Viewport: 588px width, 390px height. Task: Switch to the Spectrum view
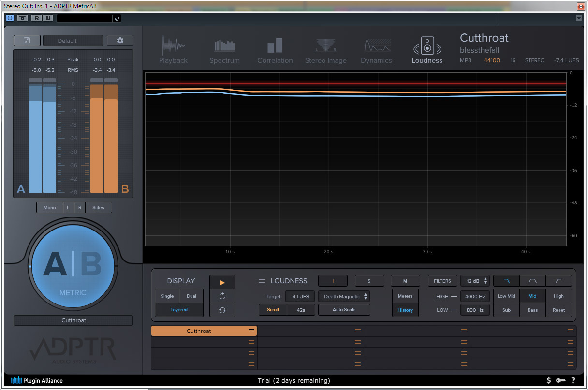(x=224, y=50)
